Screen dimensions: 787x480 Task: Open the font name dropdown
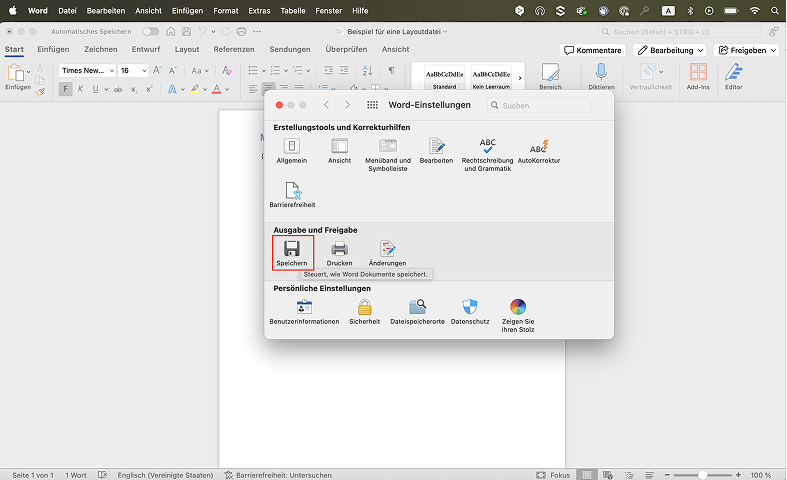111,71
